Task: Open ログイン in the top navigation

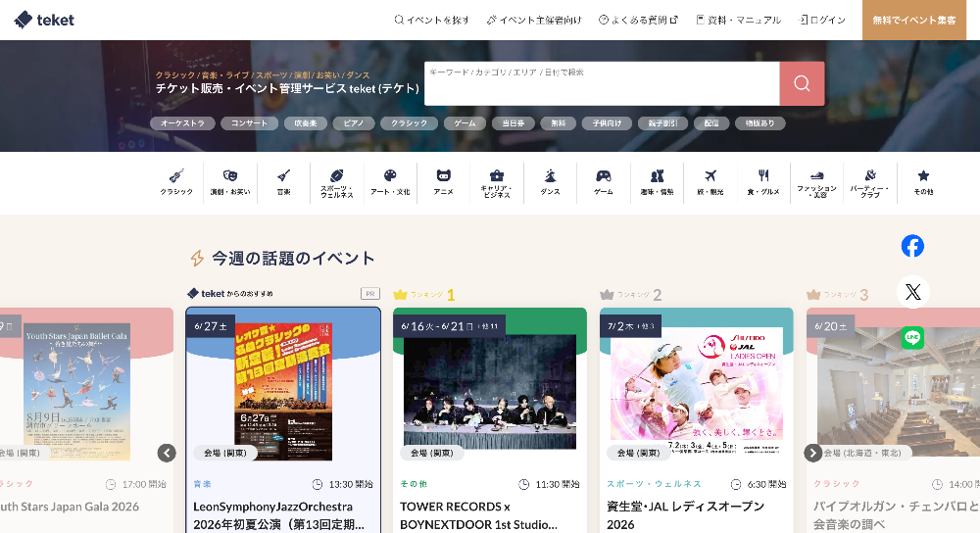Action: pos(822,20)
